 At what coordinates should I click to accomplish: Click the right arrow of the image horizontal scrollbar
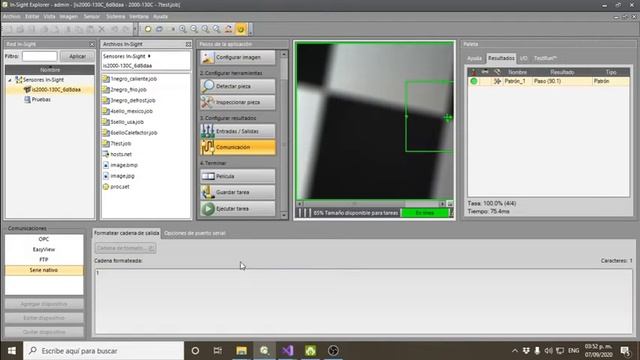click(442, 203)
